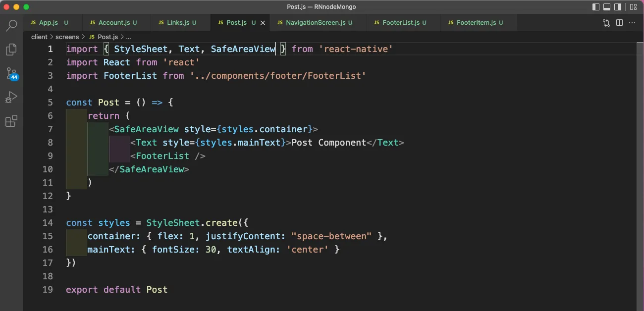
Task: Switch to the Links.js tab
Action: (x=181, y=23)
